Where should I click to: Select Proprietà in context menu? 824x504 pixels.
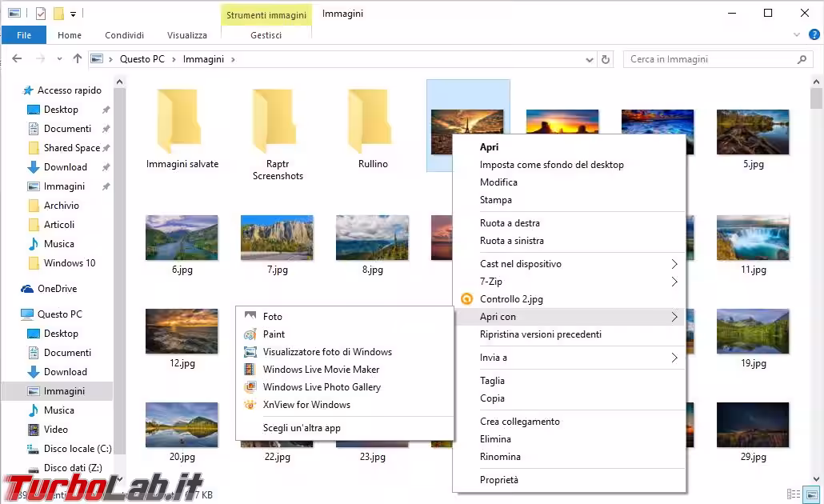coord(499,480)
